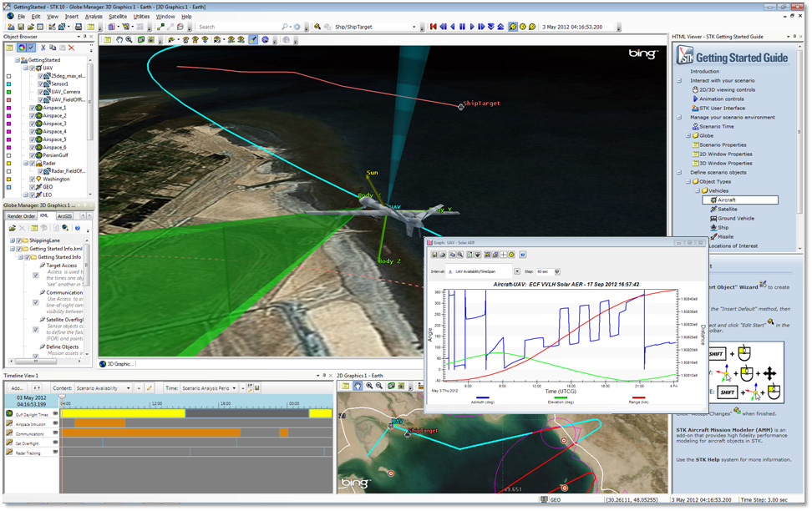
Task: Expand the ShippingLane tree node
Action: coord(13,240)
